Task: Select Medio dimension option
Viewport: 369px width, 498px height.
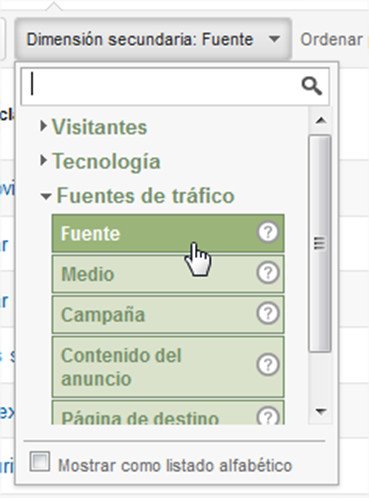Action: [168, 274]
